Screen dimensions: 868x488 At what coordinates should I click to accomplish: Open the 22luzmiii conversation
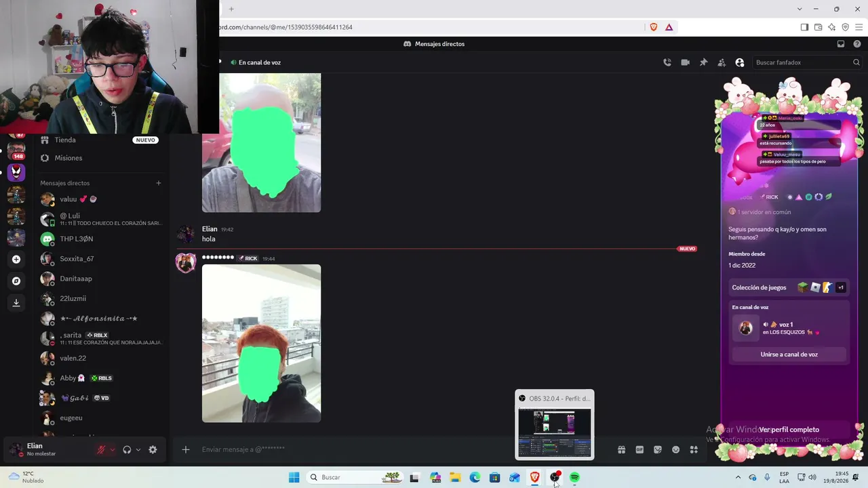tap(100, 298)
